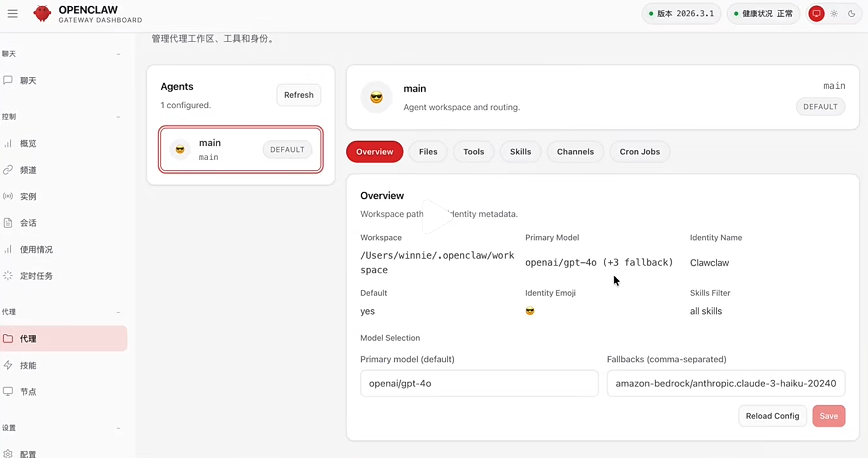Switch to the Cron Jobs tab
The height and width of the screenshot is (458, 868).
point(640,152)
